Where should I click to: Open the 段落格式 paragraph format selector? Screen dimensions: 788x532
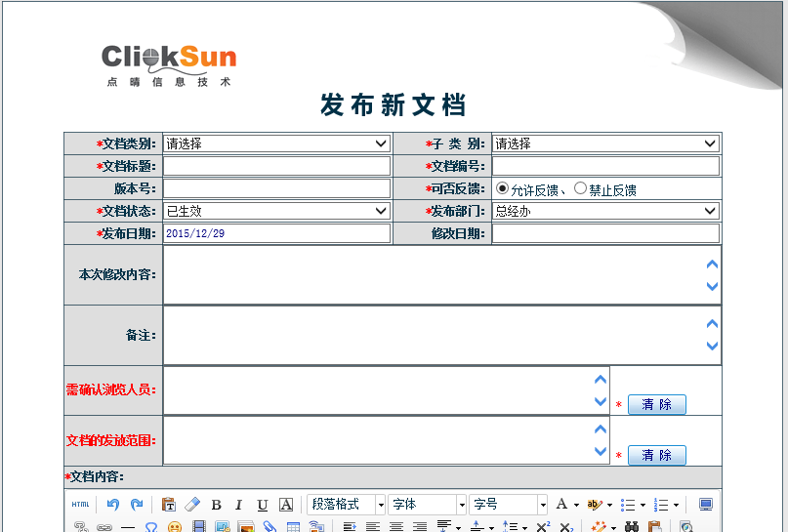347,505
